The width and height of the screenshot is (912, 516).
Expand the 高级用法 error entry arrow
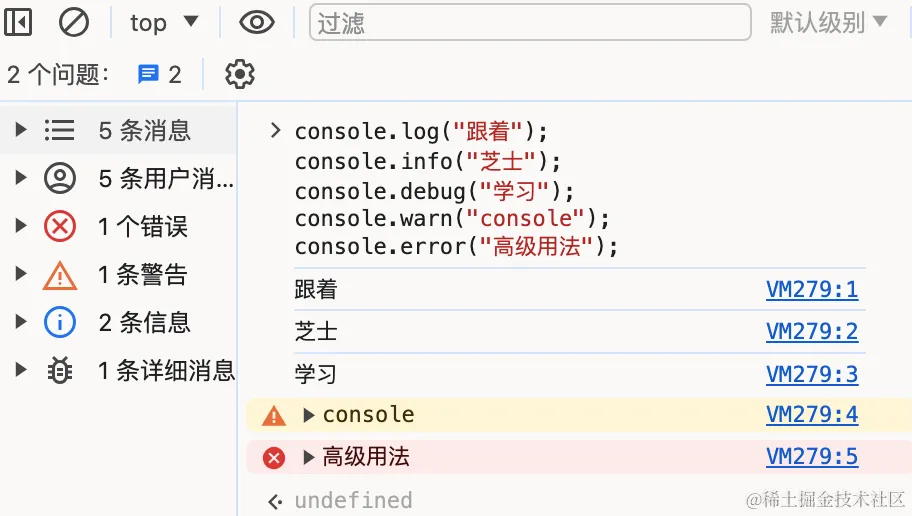(x=309, y=457)
